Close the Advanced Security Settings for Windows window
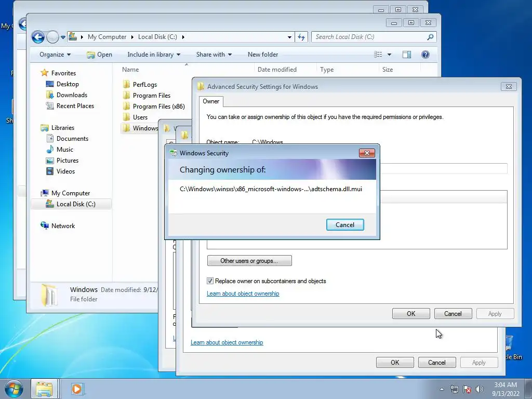Image resolution: width=532 pixels, height=399 pixels. click(x=509, y=87)
